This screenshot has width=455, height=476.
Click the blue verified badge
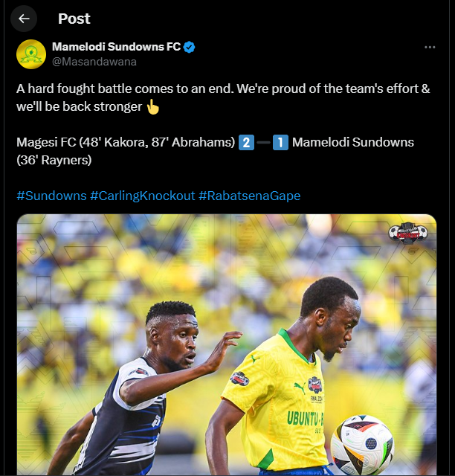[190, 47]
